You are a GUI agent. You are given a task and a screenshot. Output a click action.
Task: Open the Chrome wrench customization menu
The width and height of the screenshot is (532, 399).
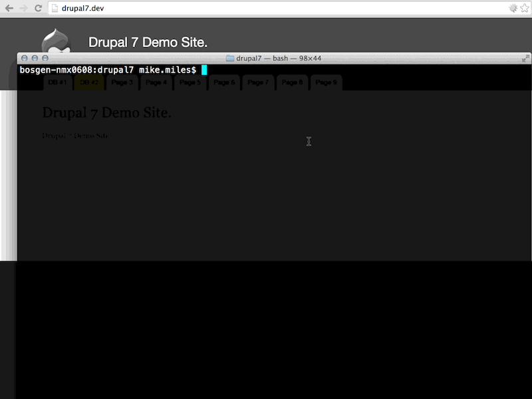tap(512, 8)
